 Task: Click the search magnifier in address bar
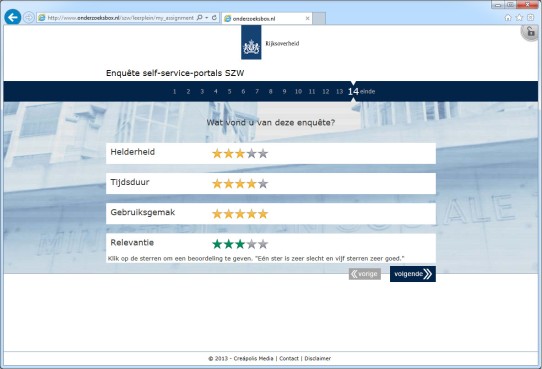pos(199,17)
